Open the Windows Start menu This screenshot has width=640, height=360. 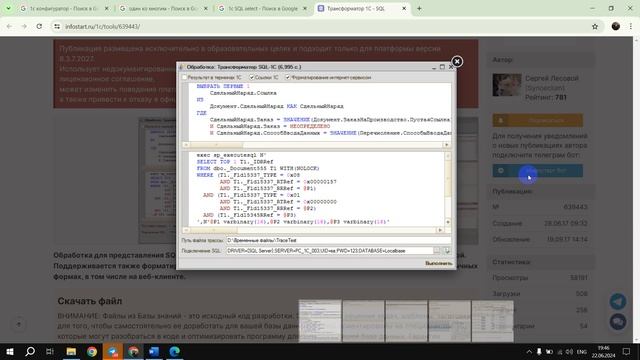9,351
